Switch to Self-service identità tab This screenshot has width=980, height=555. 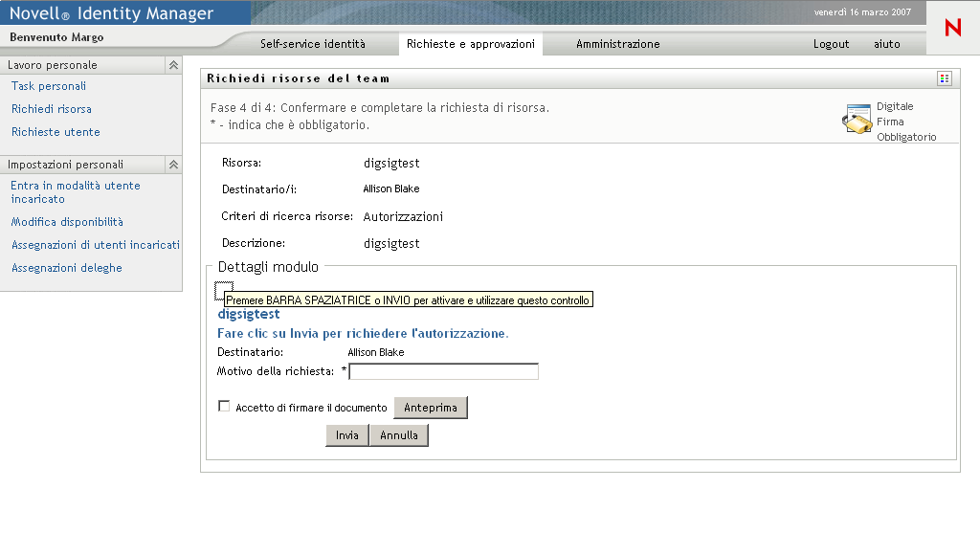tap(312, 44)
